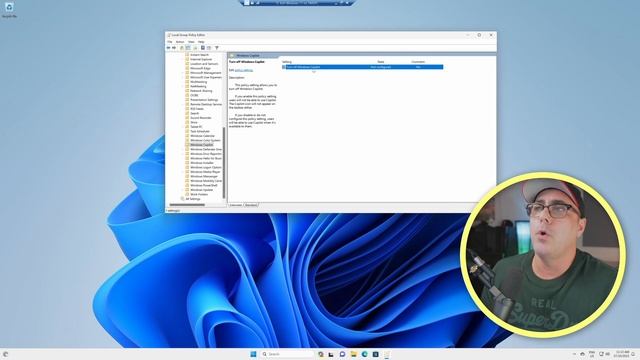Expand the Tablet PC tree node
This screenshot has width=640, height=360.
(183, 127)
